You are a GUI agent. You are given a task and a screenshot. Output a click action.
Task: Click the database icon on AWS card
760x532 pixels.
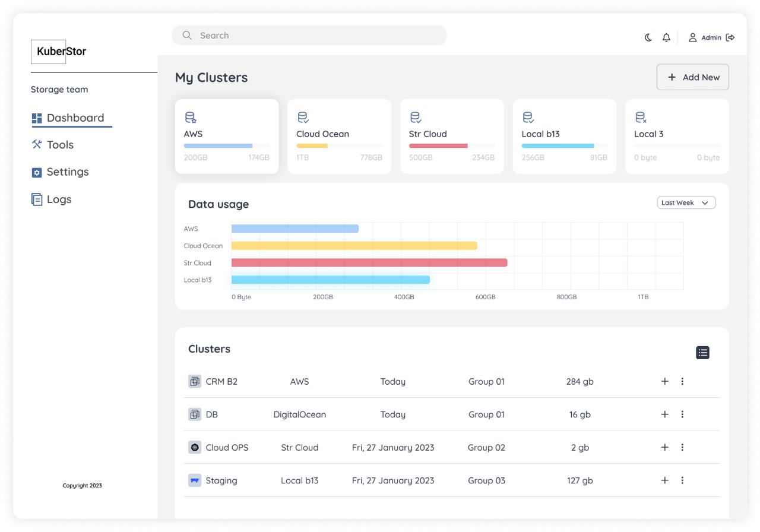(190, 118)
